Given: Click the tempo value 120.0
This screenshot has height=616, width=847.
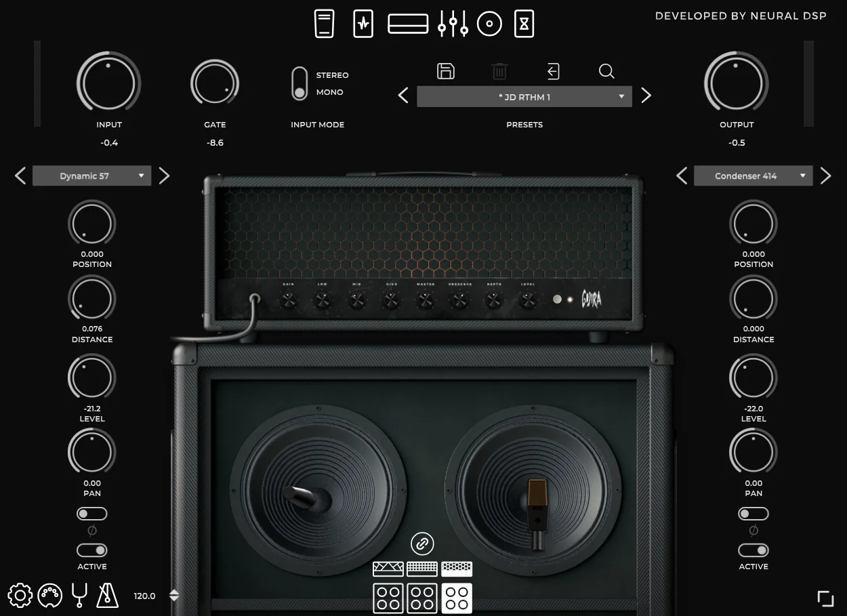Looking at the screenshot, I should pos(144,596).
